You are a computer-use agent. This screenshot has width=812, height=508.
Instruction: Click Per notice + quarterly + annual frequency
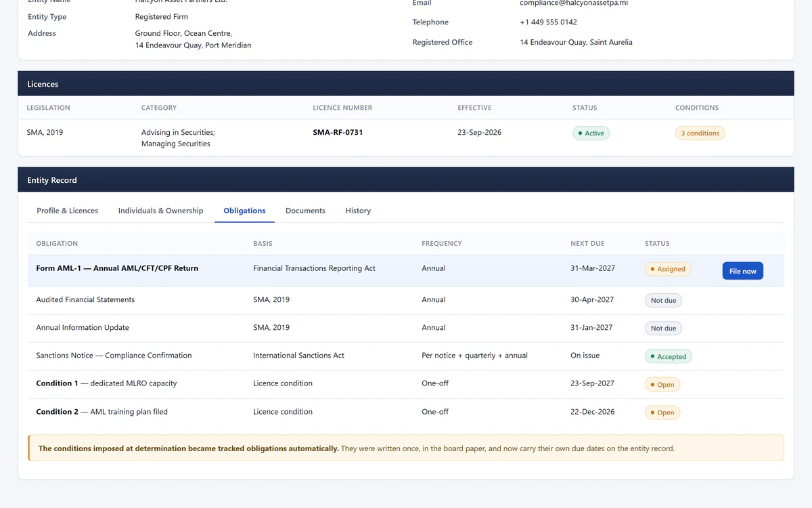click(474, 356)
